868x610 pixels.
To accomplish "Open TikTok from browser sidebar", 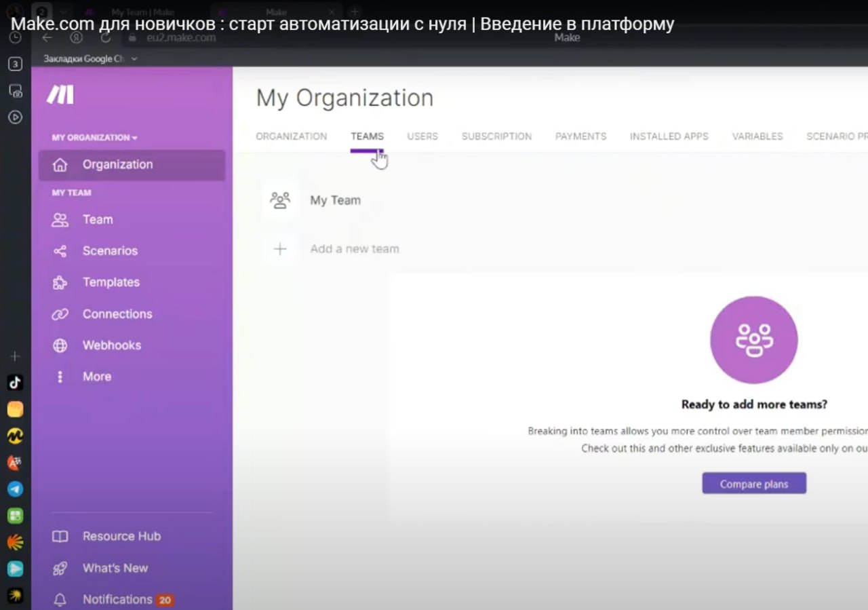I will pyautogui.click(x=15, y=382).
